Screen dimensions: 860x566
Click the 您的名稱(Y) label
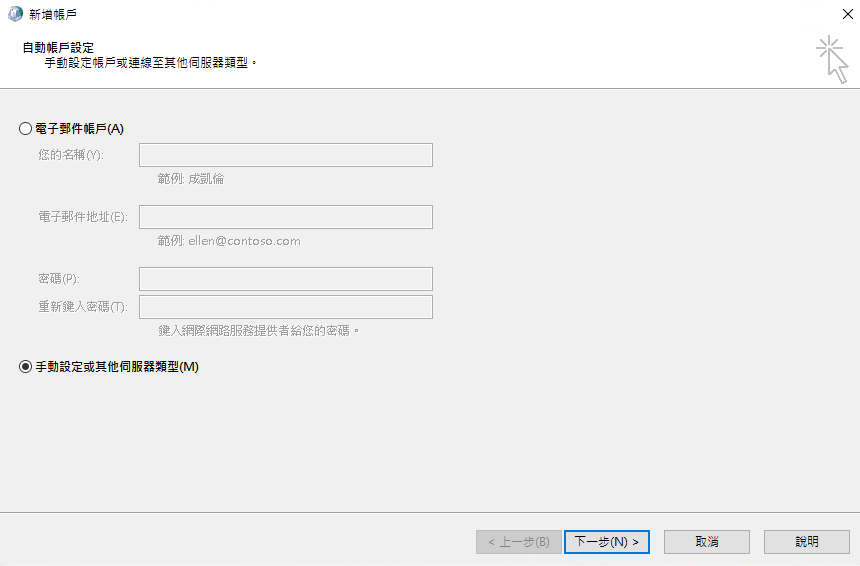tap(70, 155)
